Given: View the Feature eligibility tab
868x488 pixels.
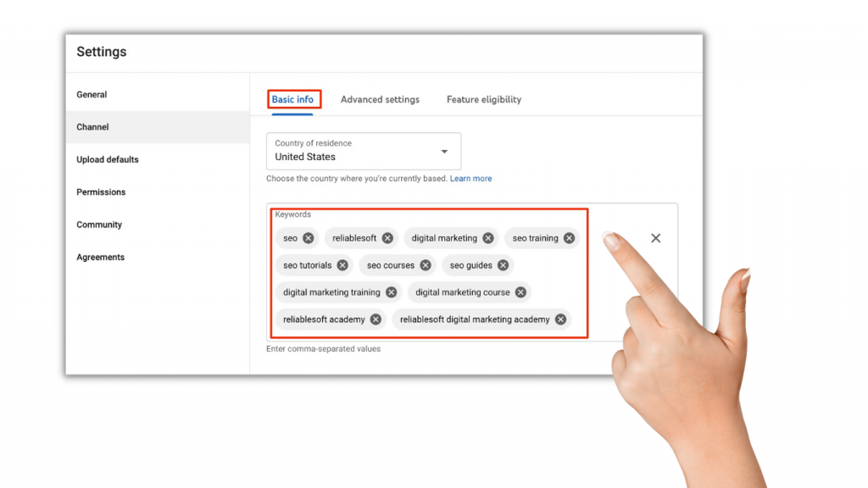Looking at the screenshot, I should [484, 100].
